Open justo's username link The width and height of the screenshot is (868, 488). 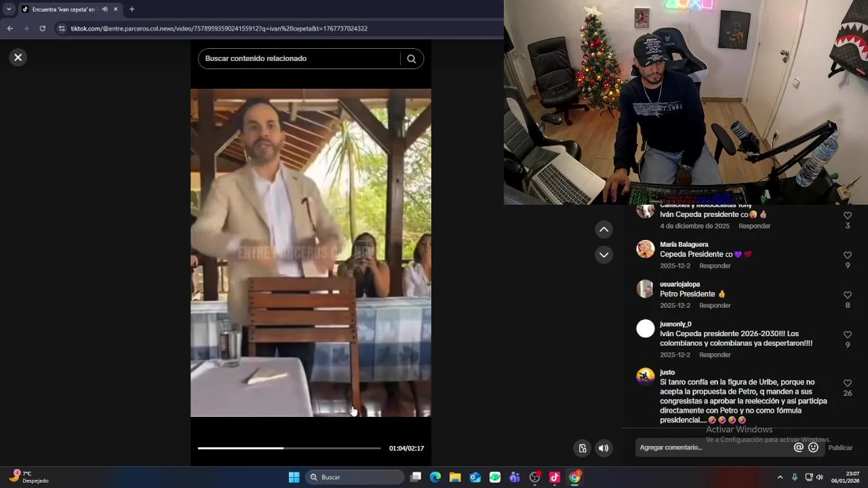click(667, 372)
